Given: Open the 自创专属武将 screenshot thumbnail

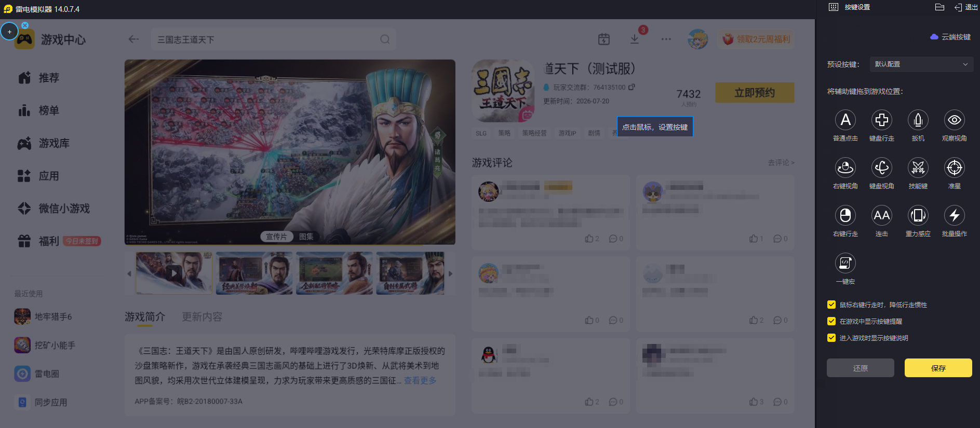Looking at the screenshot, I should 410,273.
